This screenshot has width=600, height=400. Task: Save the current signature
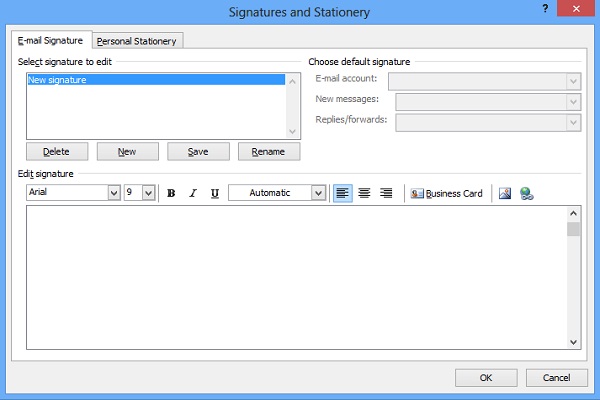click(x=198, y=152)
